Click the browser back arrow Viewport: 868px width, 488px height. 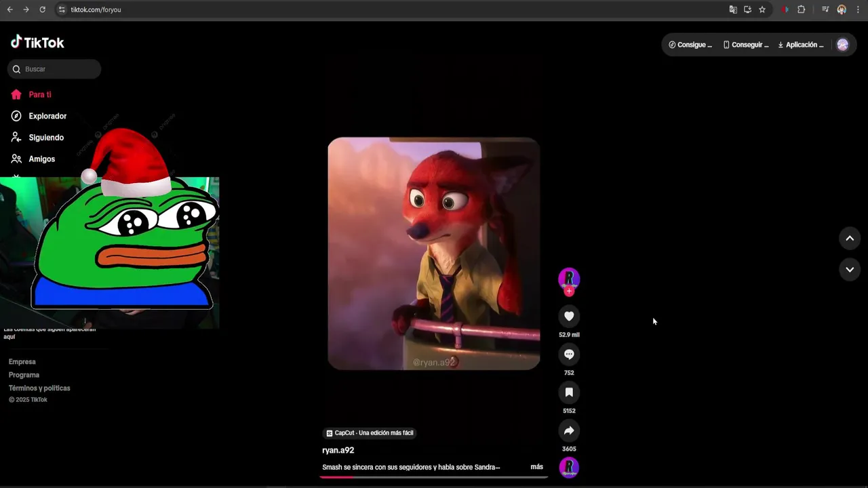(x=9, y=9)
